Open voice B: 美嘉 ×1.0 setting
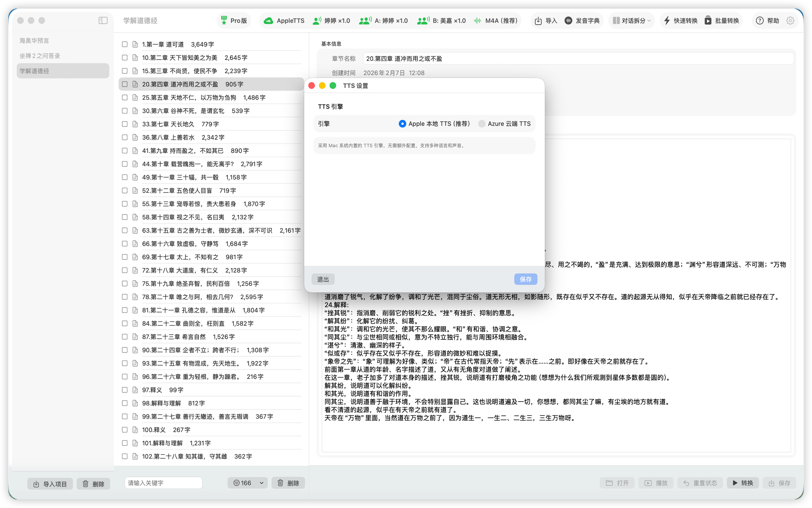The width and height of the screenshot is (812, 508). (442, 21)
